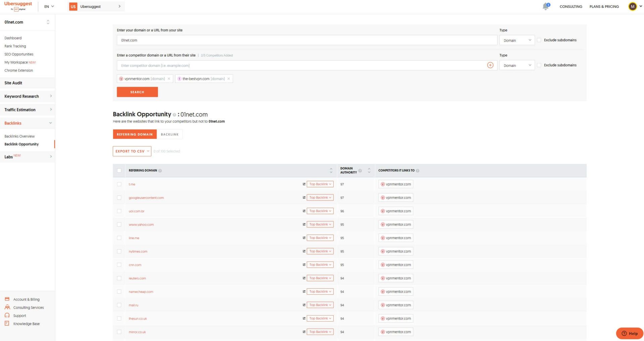
Task: Open Knowledge Base in the sidebar
Action: point(26,324)
